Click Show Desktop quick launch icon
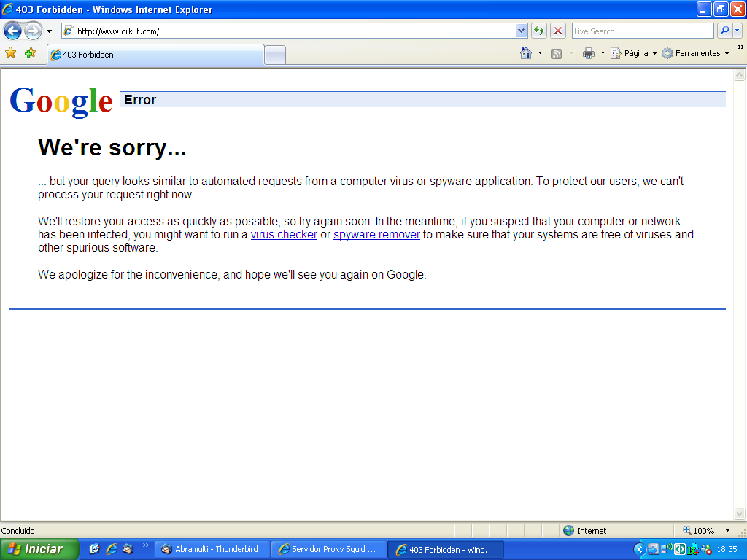Viewport: 747px width, 560px height. (x=94, y=549)
